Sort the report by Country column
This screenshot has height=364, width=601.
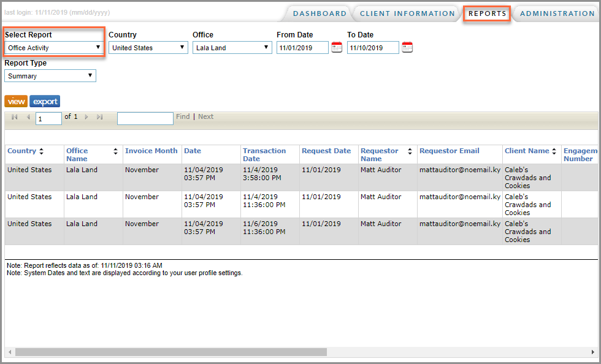click(41, 151)
